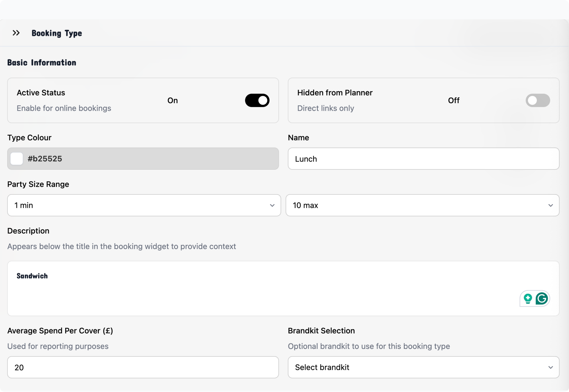
Task: Collapse panel with double chevron icon
Action: 16,33
